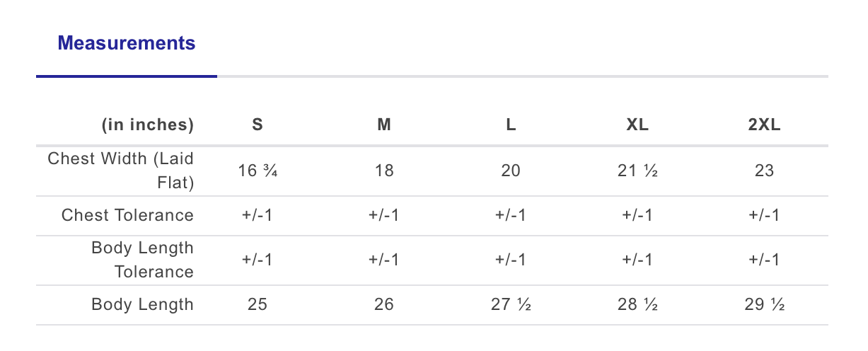Select chest width value 23 for 2XL
The height and width of the screenshot is (351, 868).
point(764,171)
